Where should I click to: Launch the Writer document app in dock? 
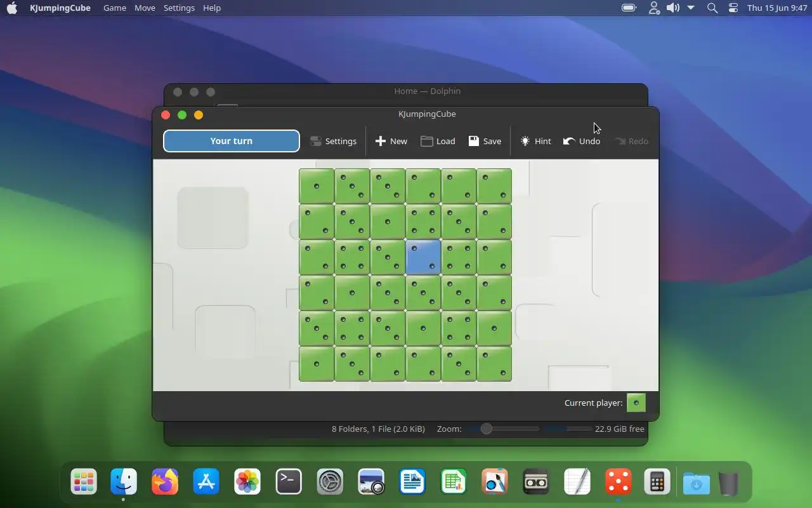tap(412, 482)
